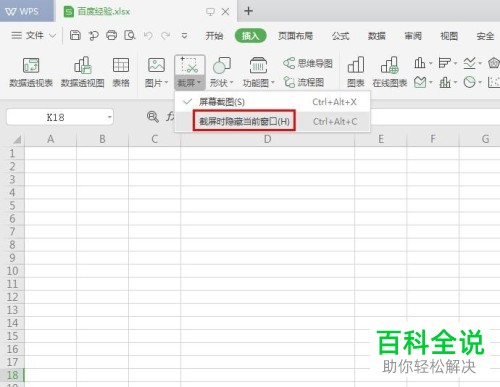Expand the 文件 dropdown chevron
This screenshot has width=500, height=387.
[52, 35]
